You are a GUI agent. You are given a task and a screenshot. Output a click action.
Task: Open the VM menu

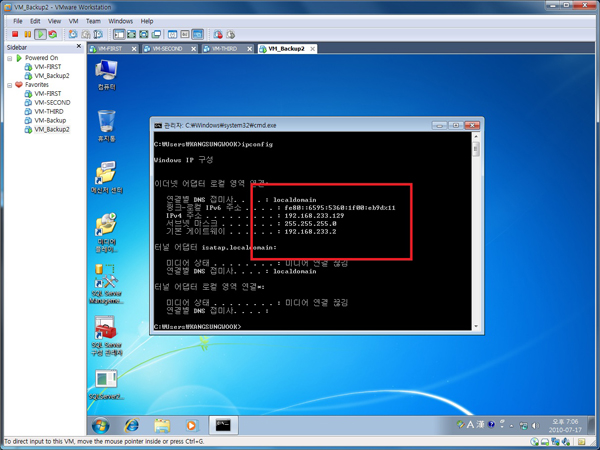point(73,21)
